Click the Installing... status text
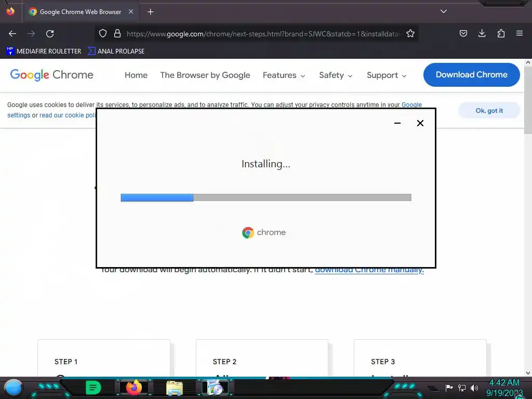This screenshot has width=532, height=399. [x=266, y=164]
